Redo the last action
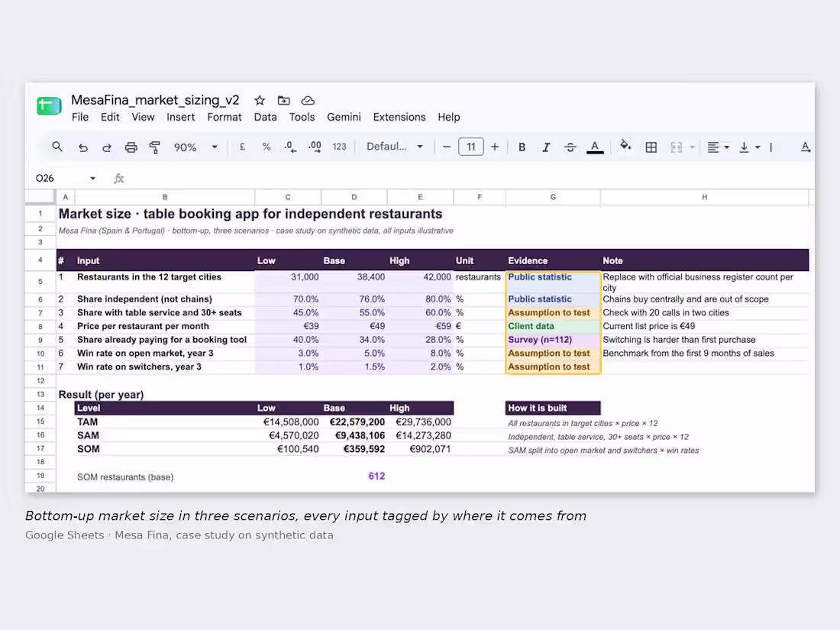Screen dimensions: 840x630 click(x=107, y=147)
